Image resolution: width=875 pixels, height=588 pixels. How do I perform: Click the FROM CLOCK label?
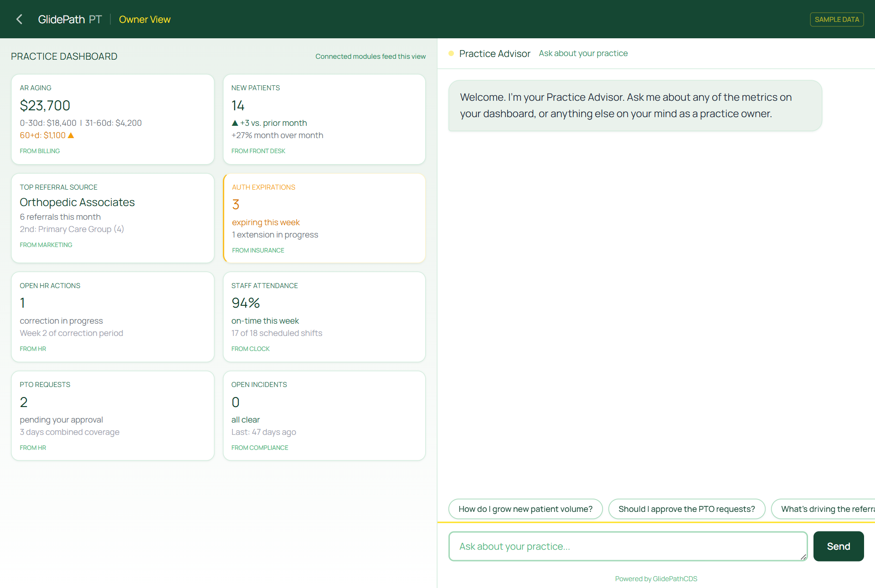(251, 349)
